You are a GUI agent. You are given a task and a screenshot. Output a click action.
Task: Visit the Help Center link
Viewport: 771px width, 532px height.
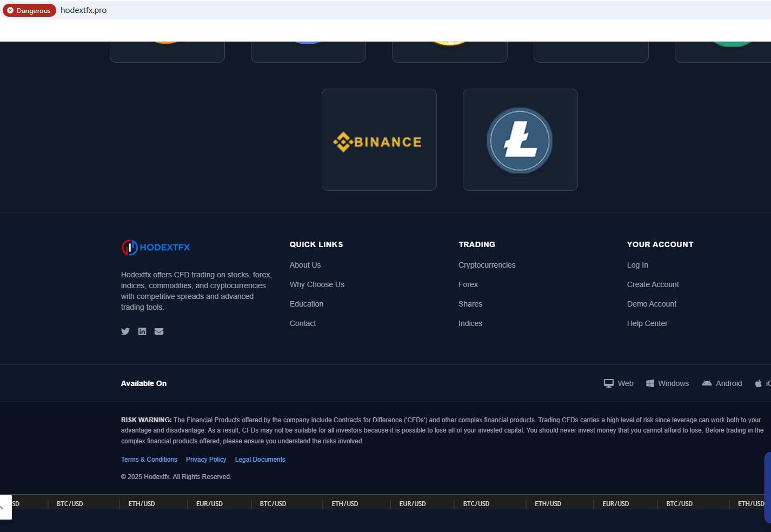[x=647, y=323]
